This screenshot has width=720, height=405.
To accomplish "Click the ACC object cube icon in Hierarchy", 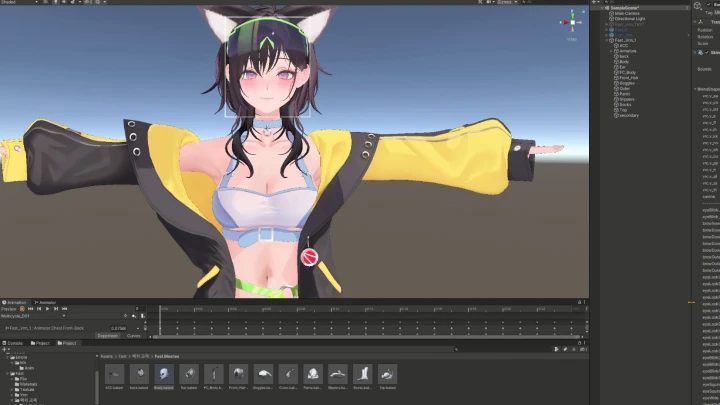I will [x=616, y=45].
